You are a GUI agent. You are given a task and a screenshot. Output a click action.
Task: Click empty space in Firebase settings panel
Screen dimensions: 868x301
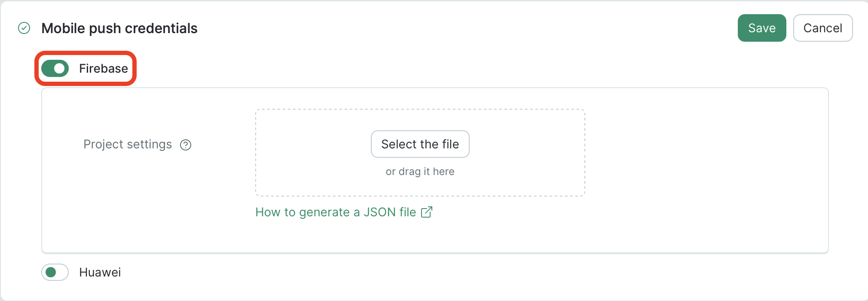click(705, 172)
